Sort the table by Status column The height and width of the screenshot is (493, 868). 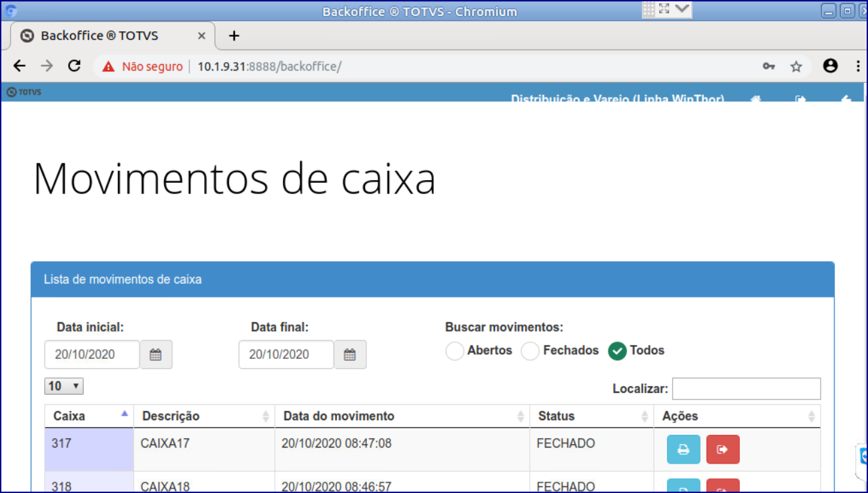coord(592,416)
